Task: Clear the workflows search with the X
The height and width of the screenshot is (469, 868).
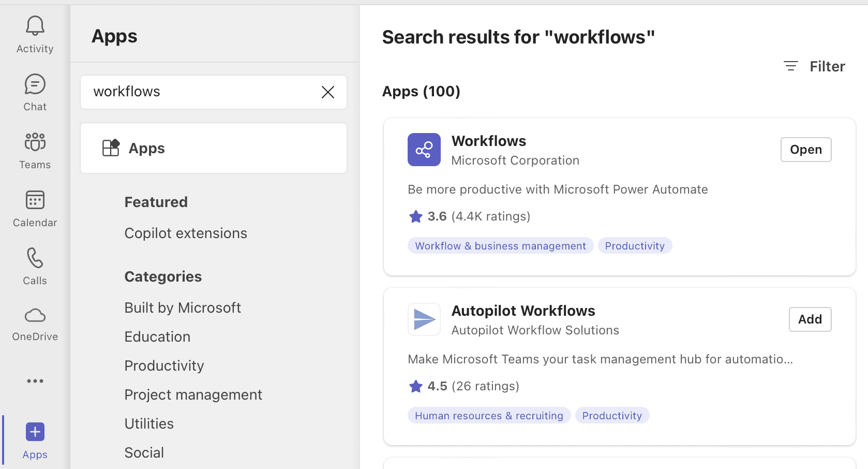Action: click(328, 92)
